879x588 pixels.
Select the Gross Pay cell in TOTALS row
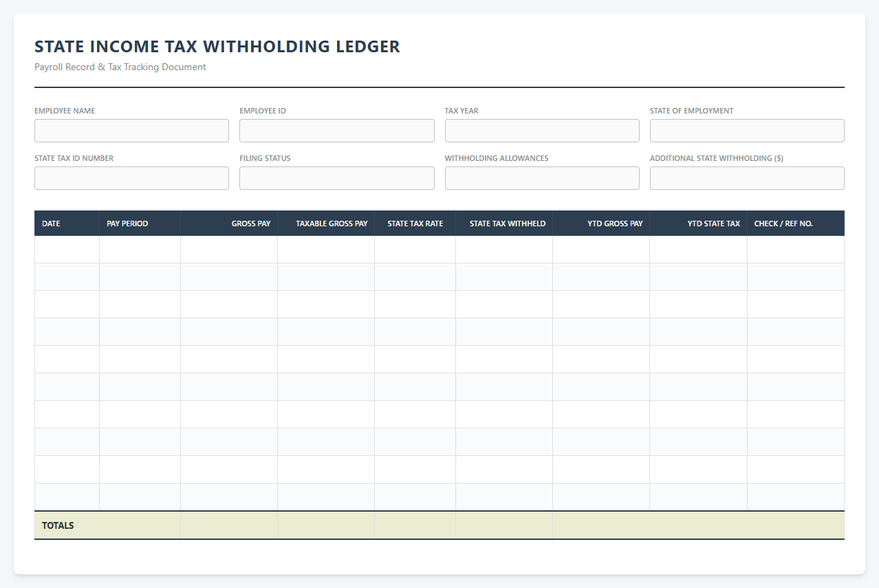click(229, 525)
